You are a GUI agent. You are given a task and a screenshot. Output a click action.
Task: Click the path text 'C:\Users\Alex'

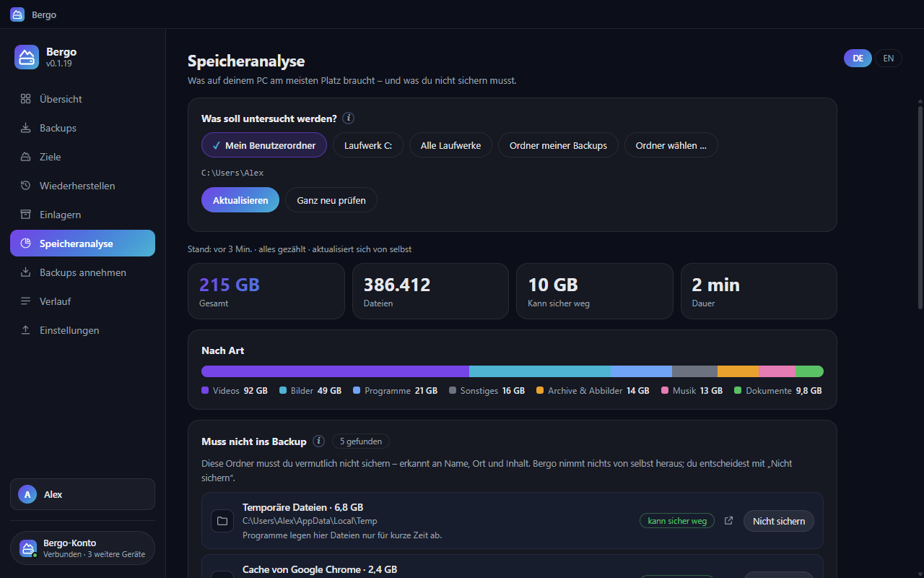coord(232,173)
